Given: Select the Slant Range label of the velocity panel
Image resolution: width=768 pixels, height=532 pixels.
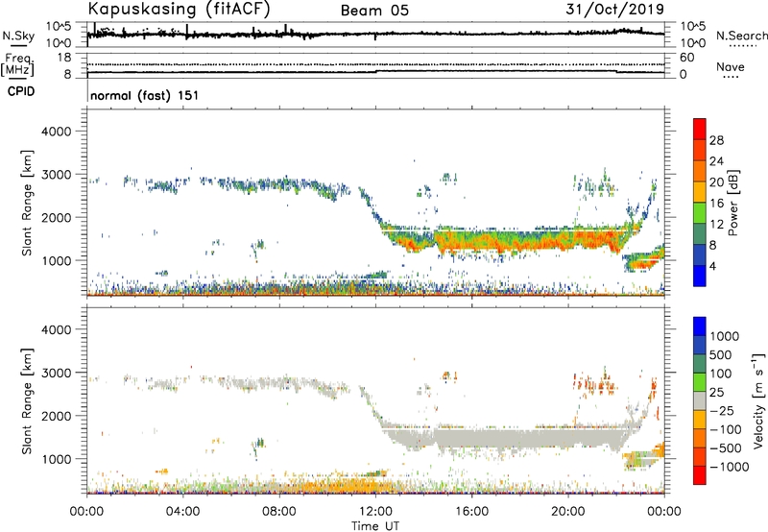Looking at the screenshot, I should pyautogui.click(x=27, y=401).
